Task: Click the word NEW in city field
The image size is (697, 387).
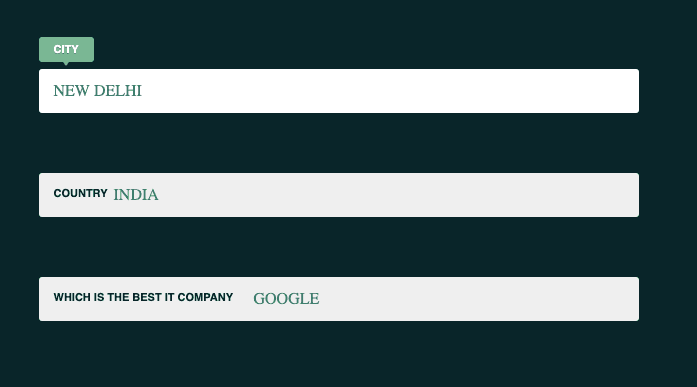Action: click(x=71, y=91)
